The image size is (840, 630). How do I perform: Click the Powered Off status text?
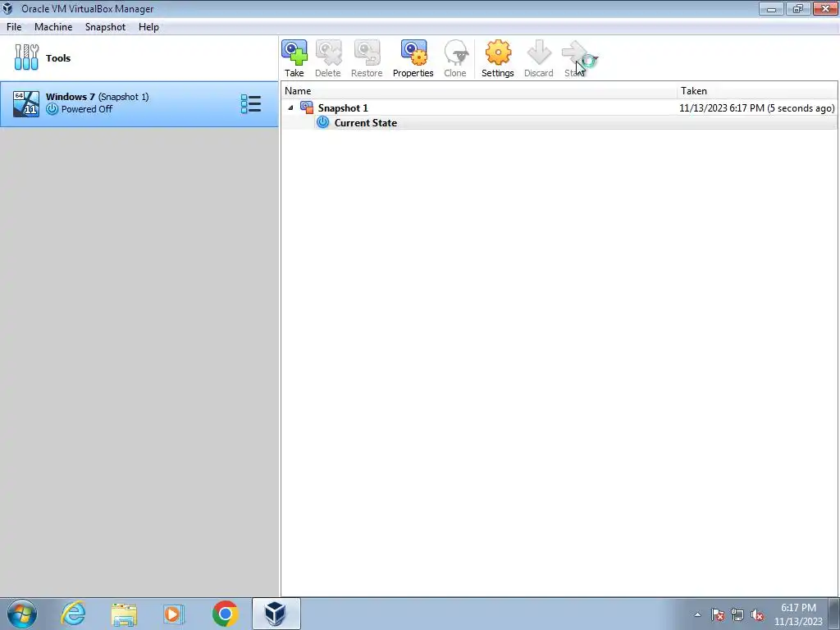(87, 109)
